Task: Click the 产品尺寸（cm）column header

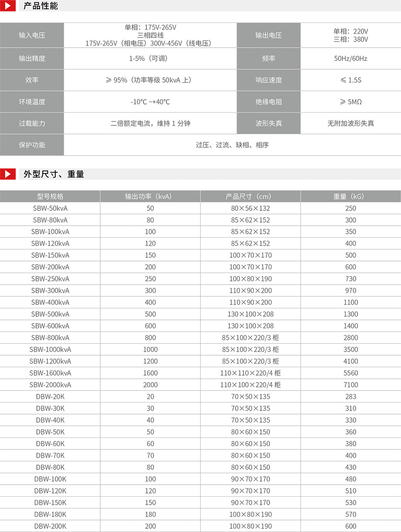Action: point(250,196)
